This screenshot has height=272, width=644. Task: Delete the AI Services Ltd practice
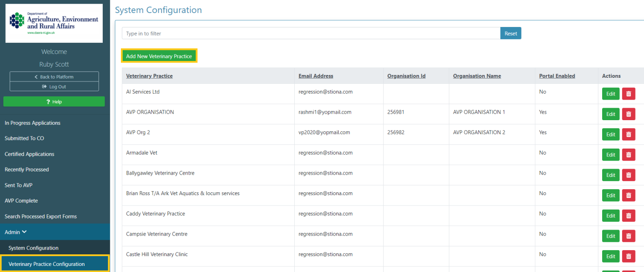(629, 94)
